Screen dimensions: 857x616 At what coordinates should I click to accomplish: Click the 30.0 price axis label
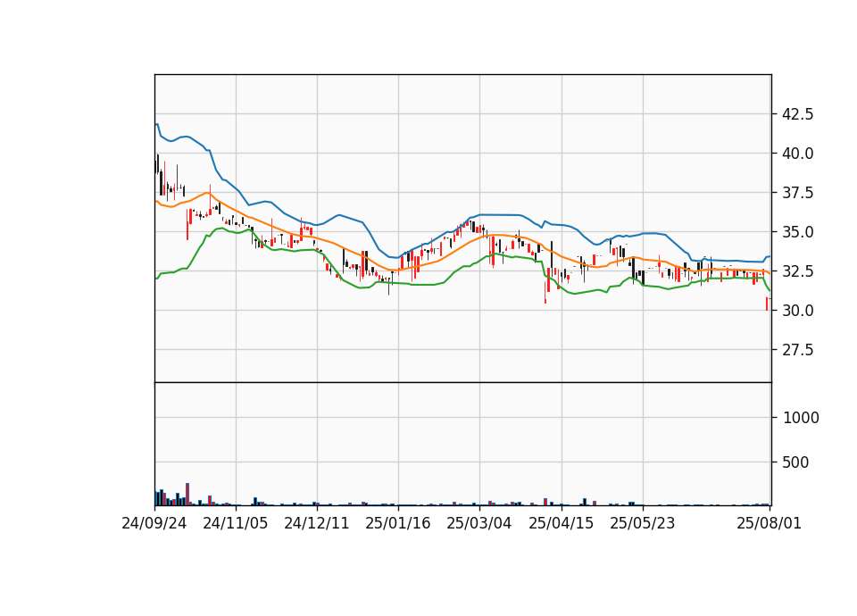[798, 311]
